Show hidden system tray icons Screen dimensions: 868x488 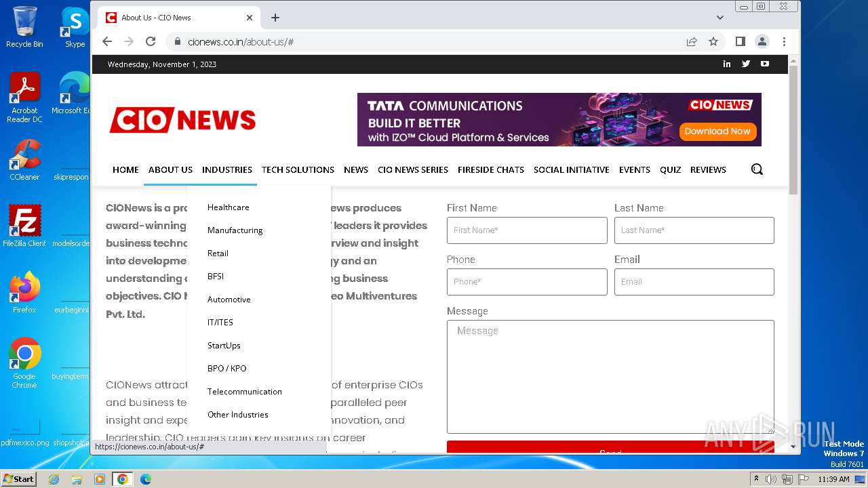click(756, 479)
